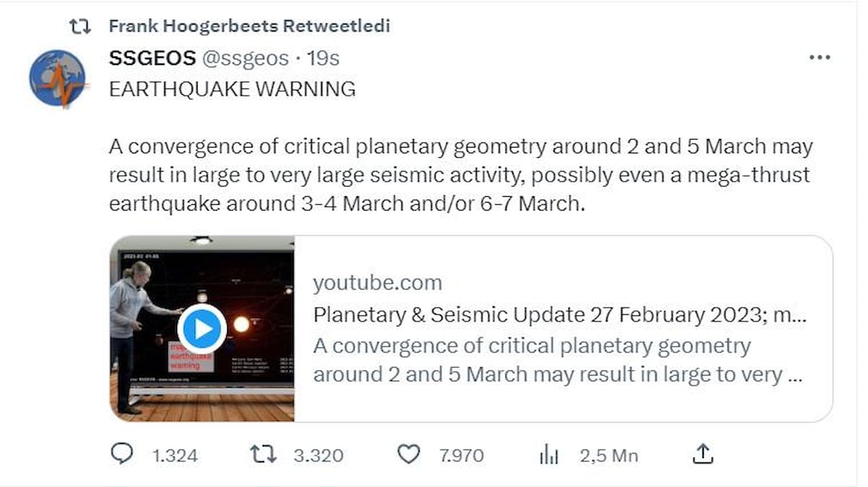This screenshot has height=487, width=868.
Task: Click the reply comment icon
Action: point(122,454)
